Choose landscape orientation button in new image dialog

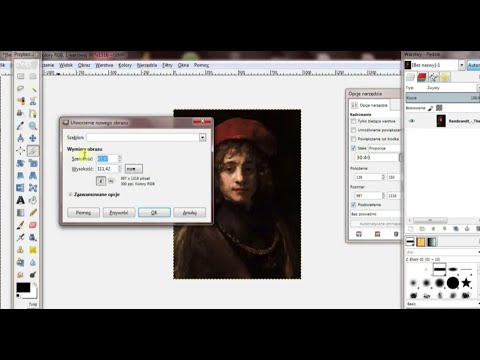tap(111, 181)
